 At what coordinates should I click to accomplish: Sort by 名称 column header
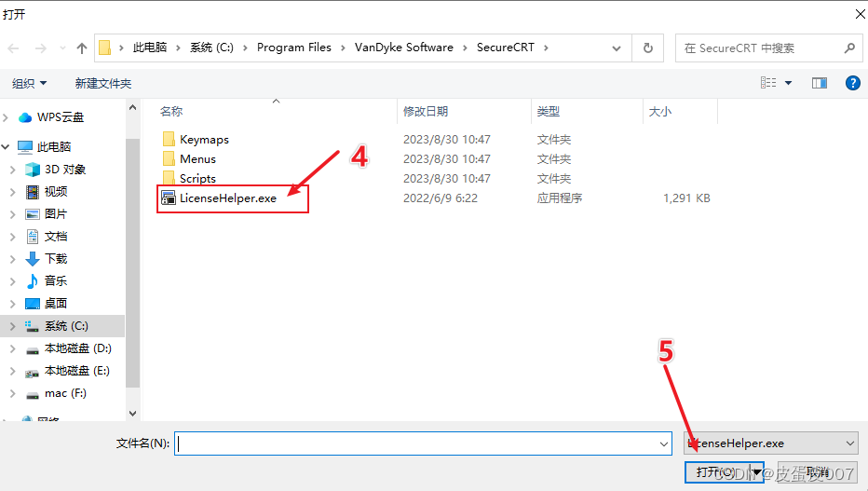coord(171,111)
